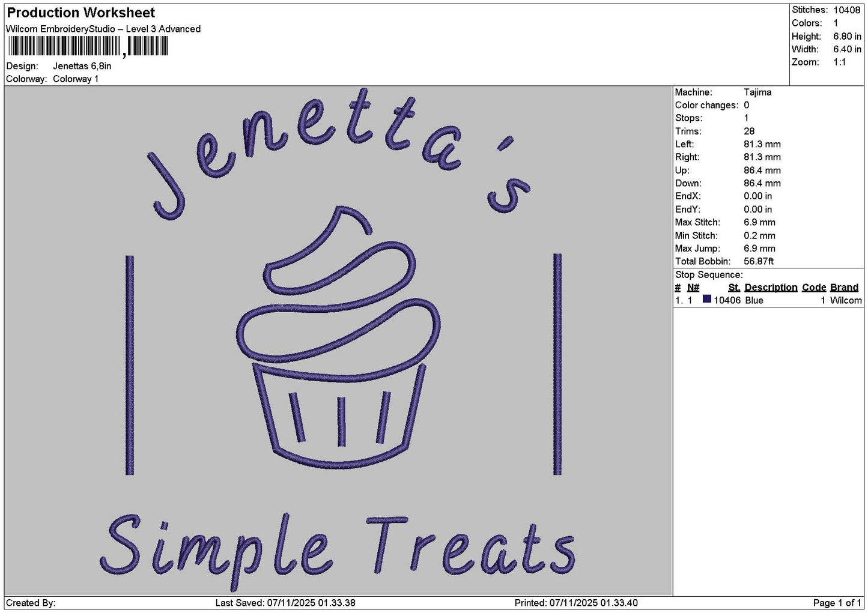Click the Left value 81.3 mm
The image size is (868, 613).
pyautogui.click(x=762, y=144)
